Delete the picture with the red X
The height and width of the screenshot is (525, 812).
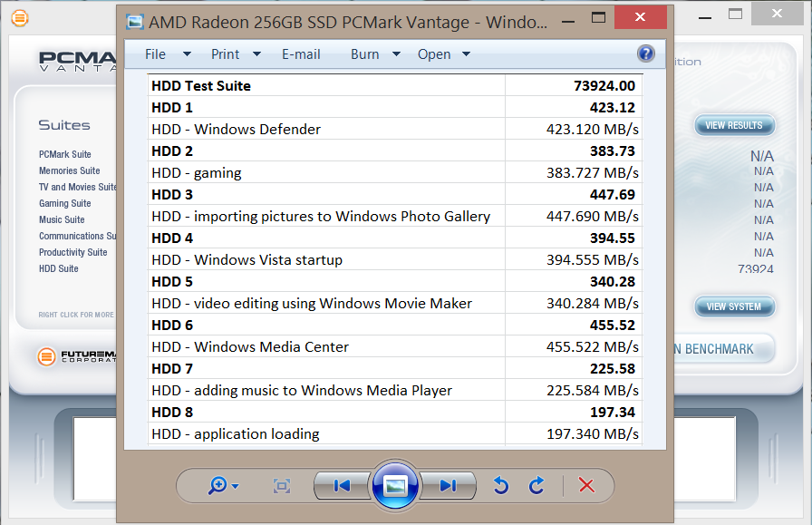click(x=586, y=486)
